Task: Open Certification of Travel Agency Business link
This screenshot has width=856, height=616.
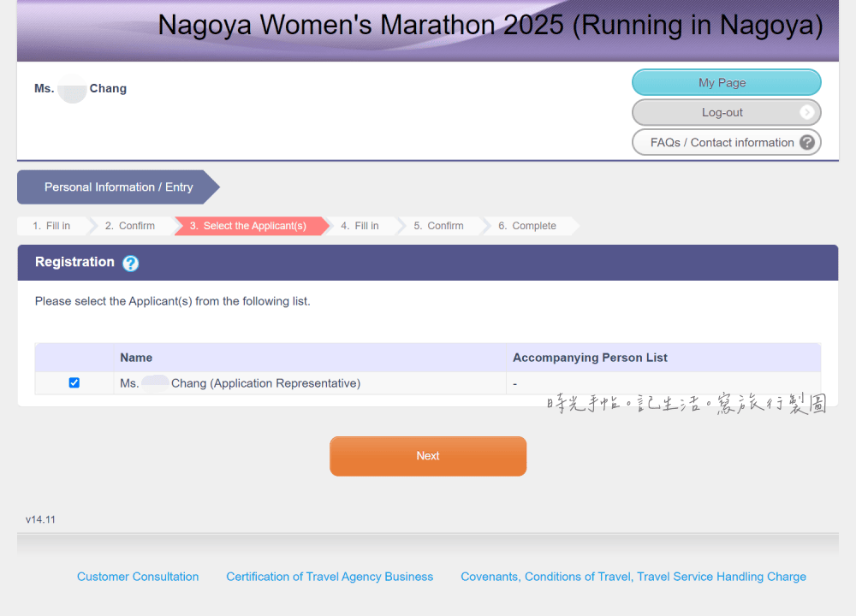Action: (330, 577)
